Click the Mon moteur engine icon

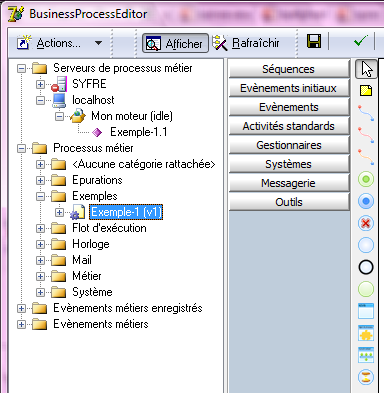78,116
